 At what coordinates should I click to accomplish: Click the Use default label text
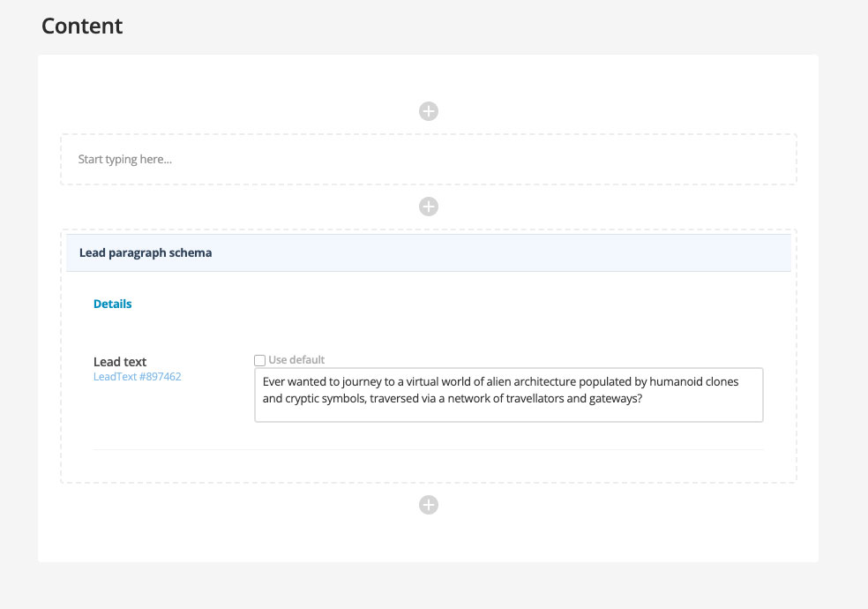(x=296, y=360)
